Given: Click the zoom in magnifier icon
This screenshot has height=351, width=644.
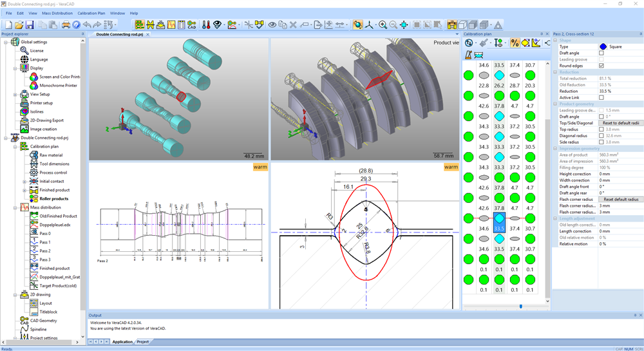Looking at the screenshot, I should coord(383,25).
